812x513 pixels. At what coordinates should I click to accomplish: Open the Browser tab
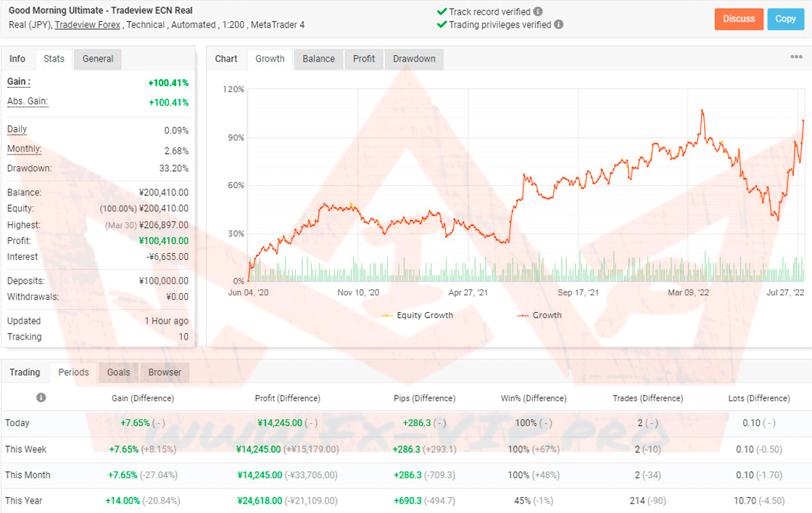(x=165, y=372)
